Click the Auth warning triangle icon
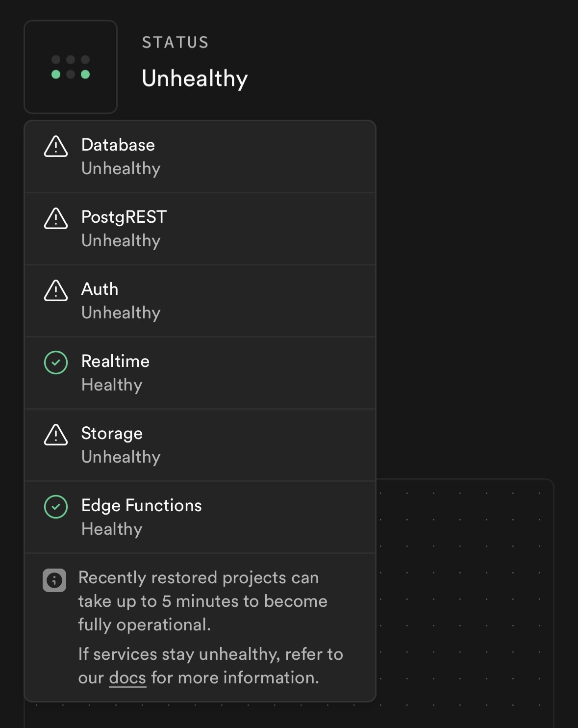The width and height of the screenshot is (578, 728). 56,291
